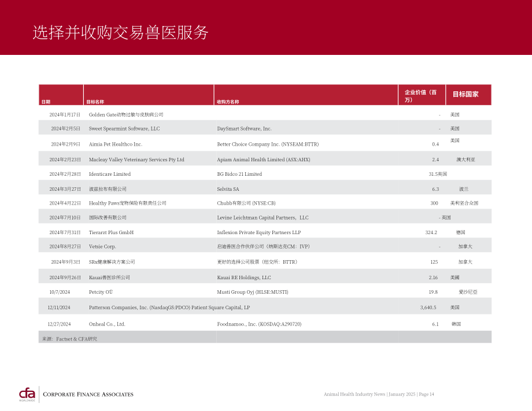Click the country cell 韩国
532x411 pixels.
click(456, 324)
